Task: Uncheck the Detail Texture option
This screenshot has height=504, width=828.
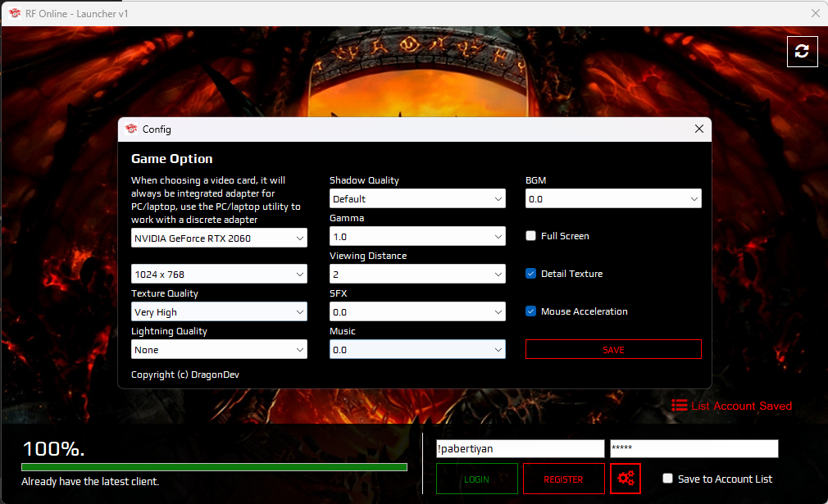Action: coord(530,274)
